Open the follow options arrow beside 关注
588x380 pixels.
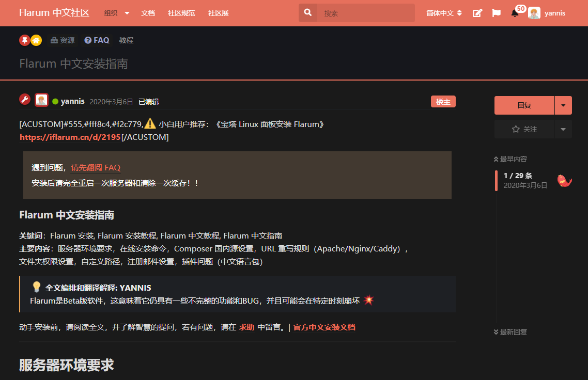click(563, 129)
